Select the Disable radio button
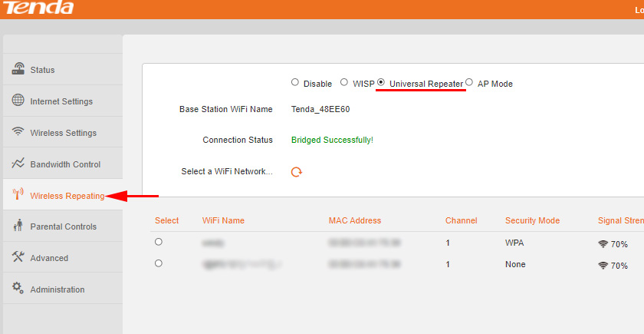Viewport: 644px width, 334px height. click(295, 83)
